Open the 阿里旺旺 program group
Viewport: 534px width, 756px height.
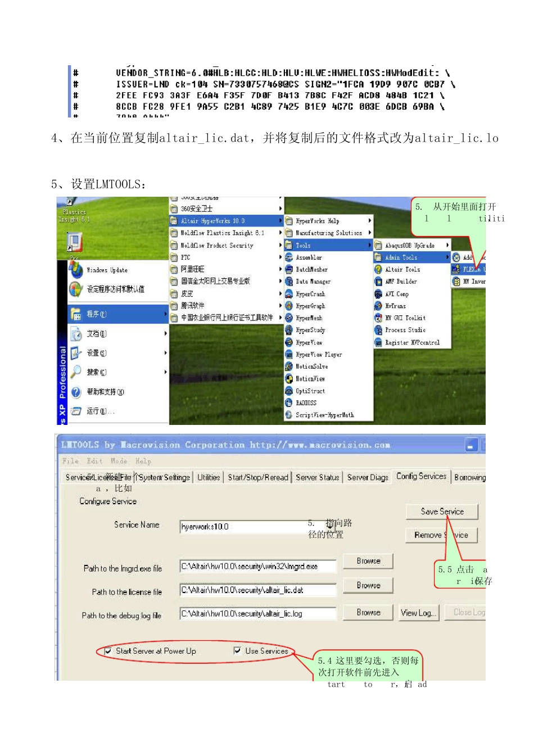[226, 269]
